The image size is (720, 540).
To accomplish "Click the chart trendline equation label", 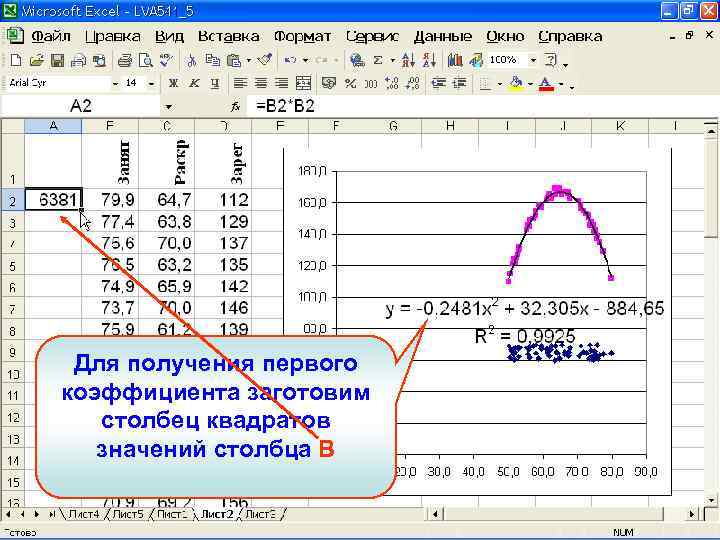I will click(x=524, y=309).
